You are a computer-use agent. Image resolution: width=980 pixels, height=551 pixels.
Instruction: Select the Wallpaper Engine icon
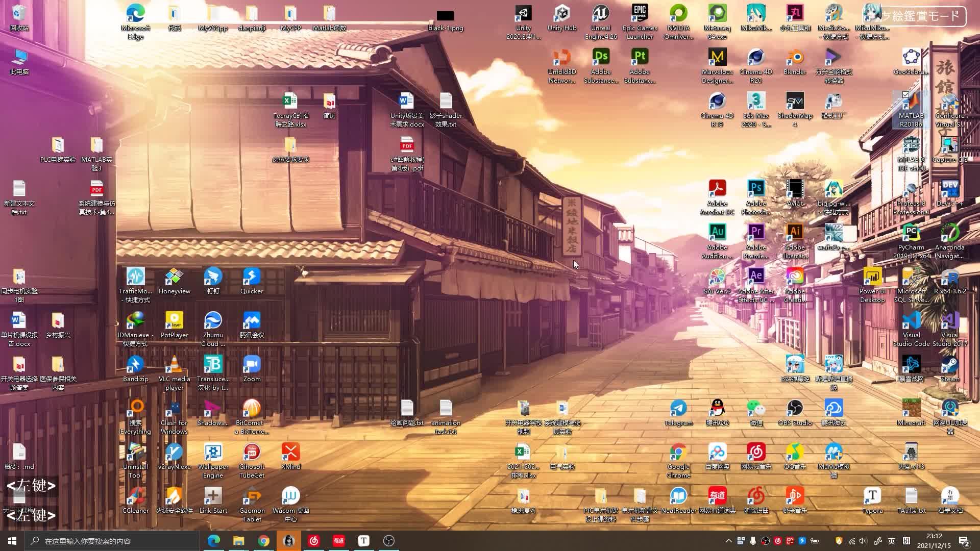pos(213,461)
